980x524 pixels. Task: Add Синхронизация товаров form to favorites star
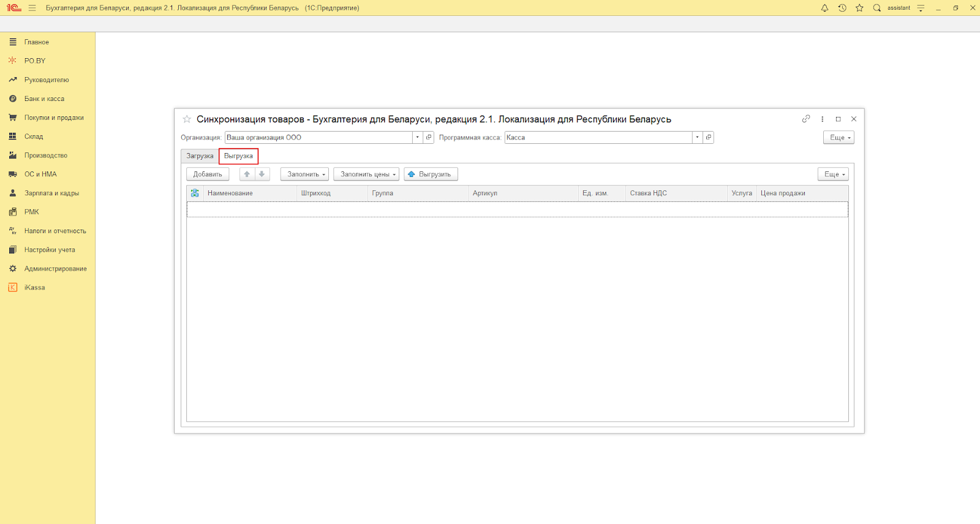pyautogui.click(x=187, y=119)
